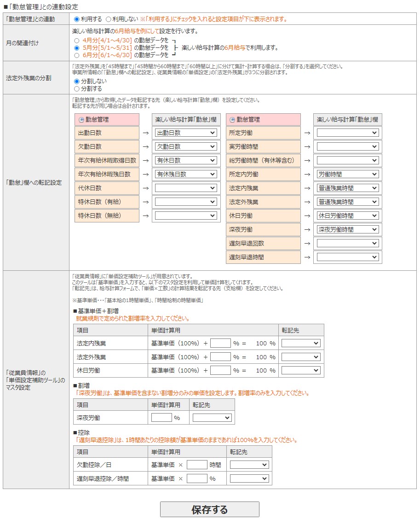The image size is (420, 519).
Task: Open 転記先 dropdown for 法定内残業 rate
Action: click(301, 343)
